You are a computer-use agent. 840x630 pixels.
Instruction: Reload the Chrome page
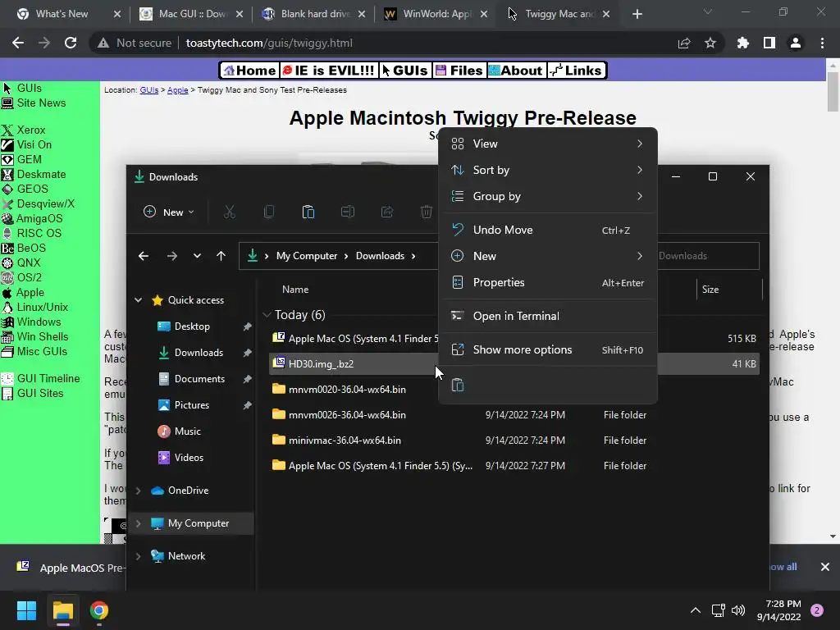tap(71, 43)
